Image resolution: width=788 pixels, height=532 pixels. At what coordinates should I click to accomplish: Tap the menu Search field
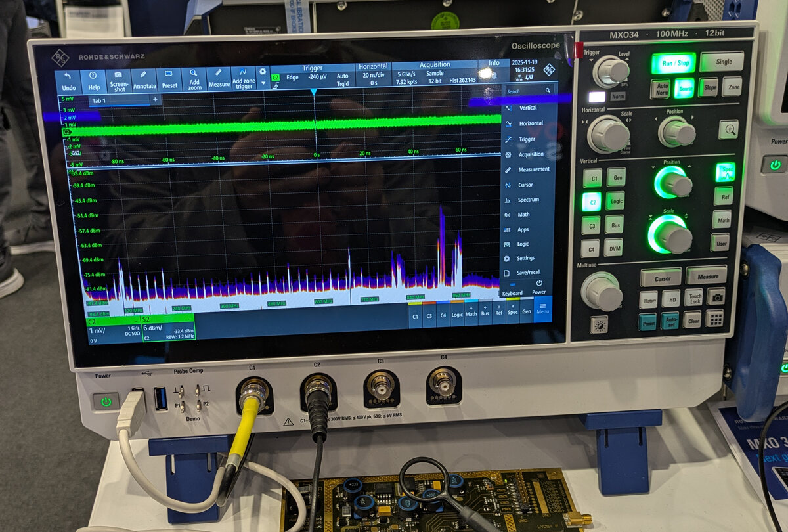pyautogui.click(x=529, y=91)
